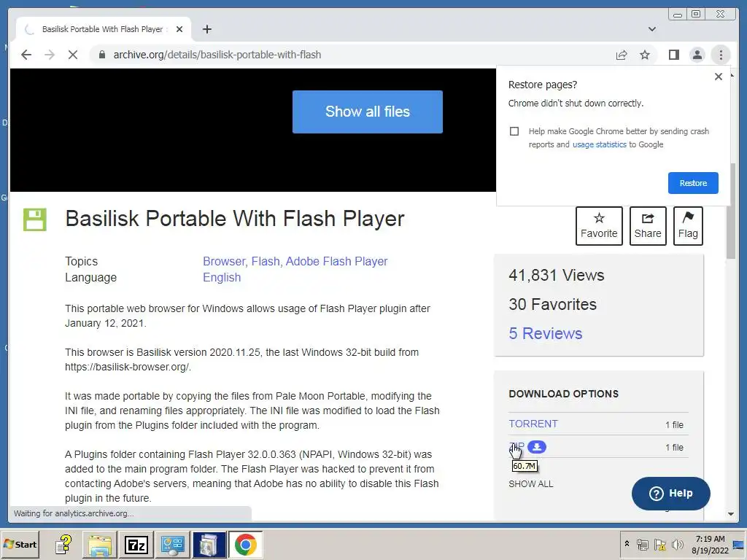The height and width of the screenshot is (560, 747).
Task: Open 7-Zip from the taskbar
Action: (x=136, y=545)
